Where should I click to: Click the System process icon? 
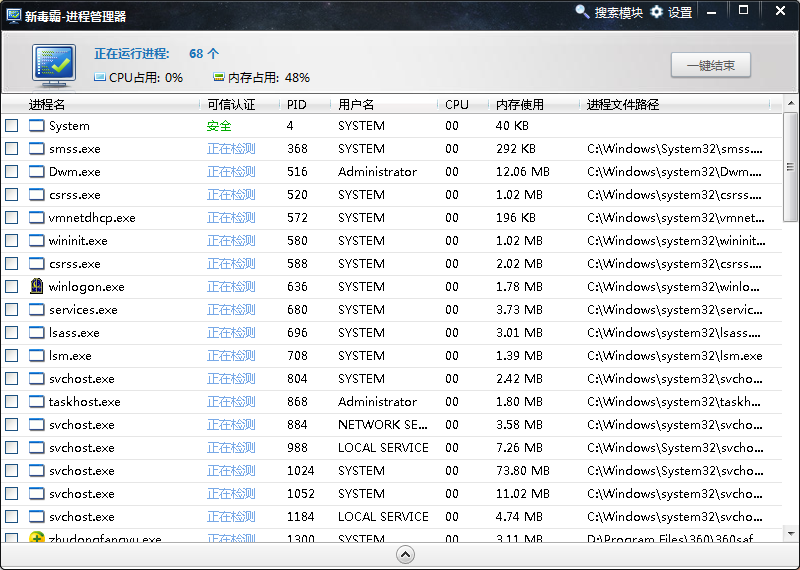pos(37,126)
